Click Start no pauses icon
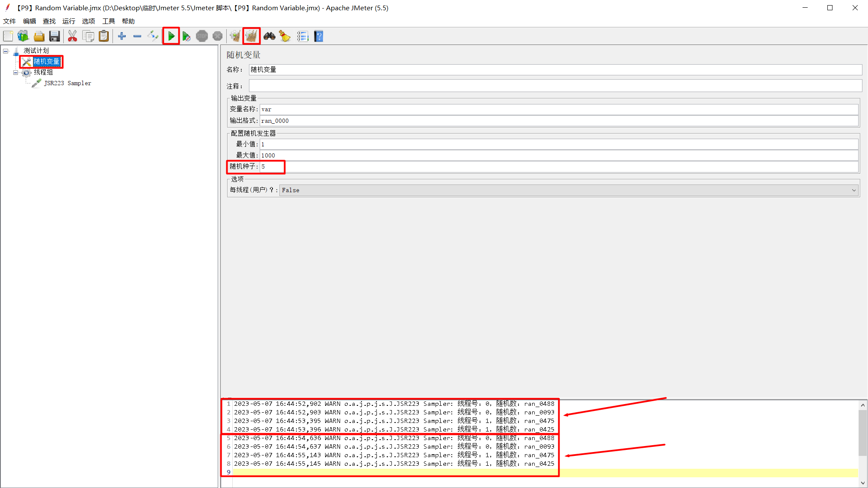Image resolution: width=868 pixels, height=488 pixels. coord(186,36)
